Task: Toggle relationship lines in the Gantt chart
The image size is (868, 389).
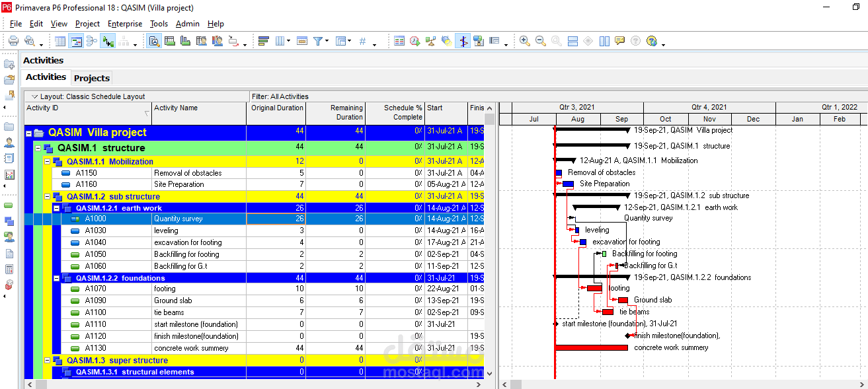Action: (x=108, y=41)
